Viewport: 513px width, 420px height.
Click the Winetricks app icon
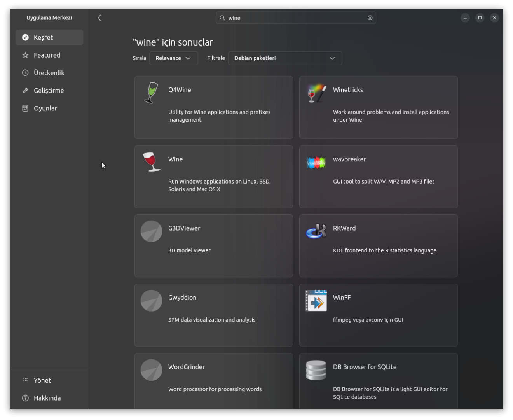click(316, 93)
